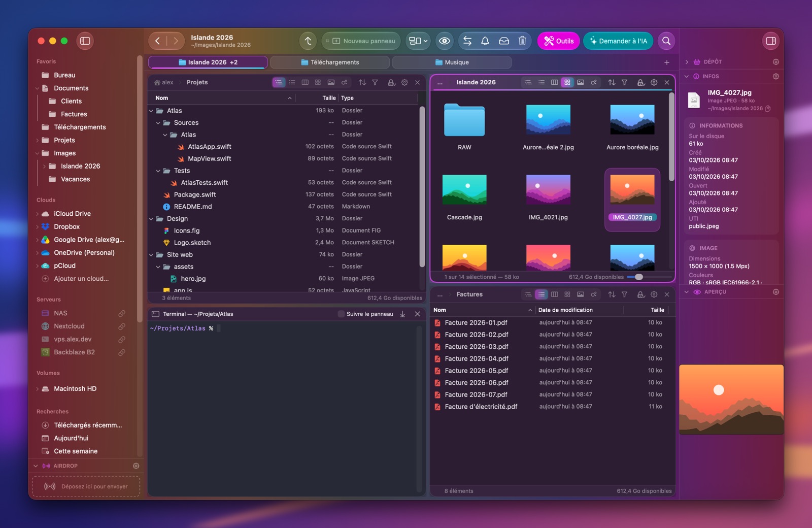Collapse the INFOS inspector section

[687, 77]
